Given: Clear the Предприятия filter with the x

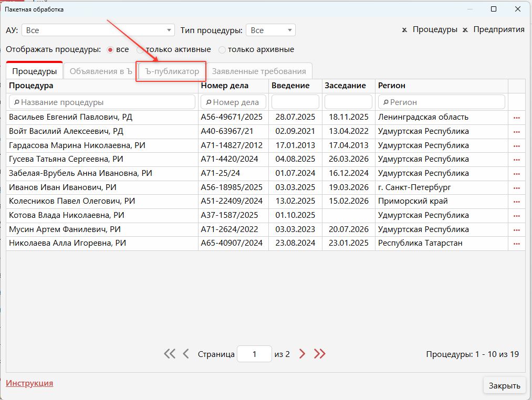Looking at the screenshot, I should [x=465, y=30].
